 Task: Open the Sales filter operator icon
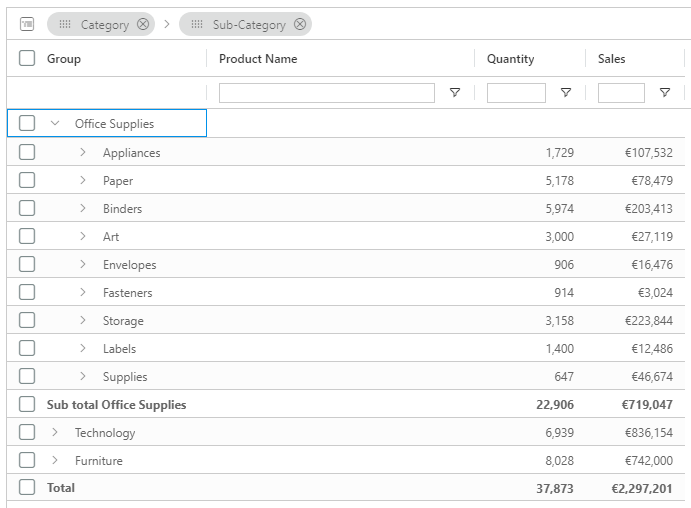(665, 93)
